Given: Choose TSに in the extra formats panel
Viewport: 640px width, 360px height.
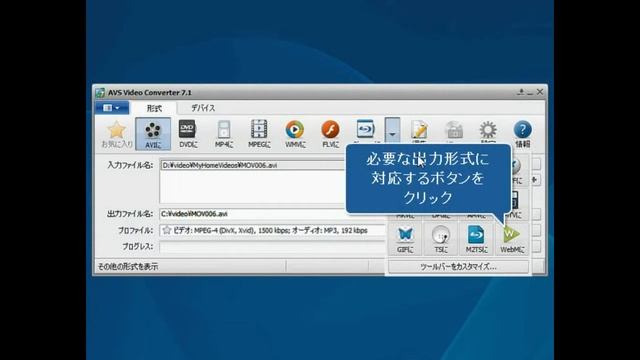Looking at the screenshot, I should click(441, 240).
